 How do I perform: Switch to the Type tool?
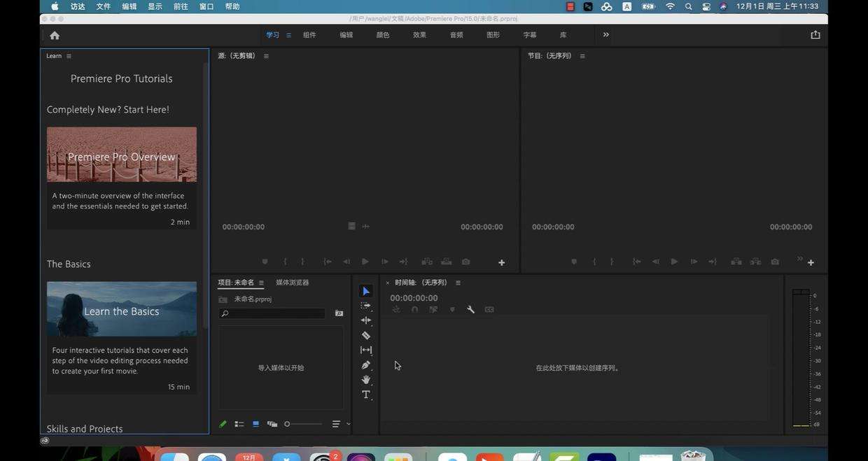pyautogui.click(x=366, y=395)
